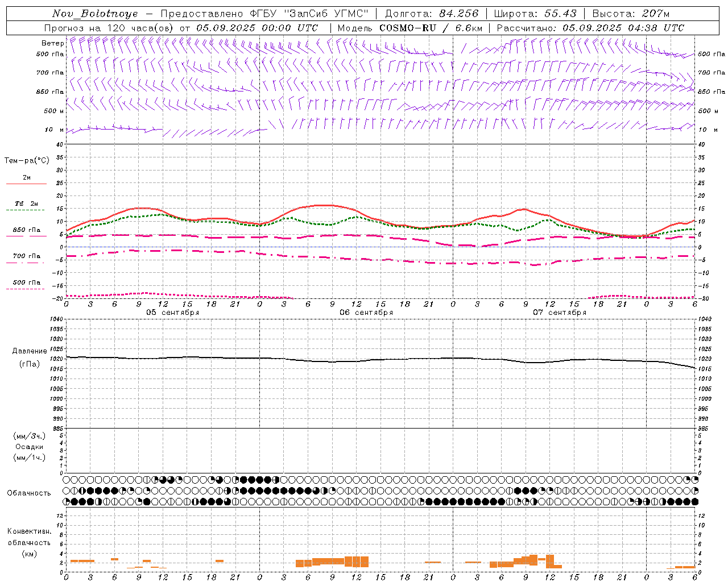The image size is (728, 582).
Task: Select the Высота: 207м field
Action: 631,14
